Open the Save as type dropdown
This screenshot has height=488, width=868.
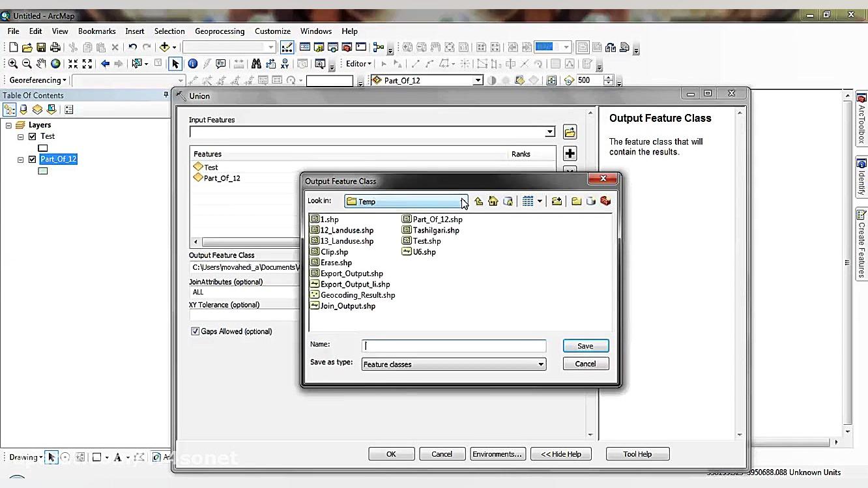(541, 364)
